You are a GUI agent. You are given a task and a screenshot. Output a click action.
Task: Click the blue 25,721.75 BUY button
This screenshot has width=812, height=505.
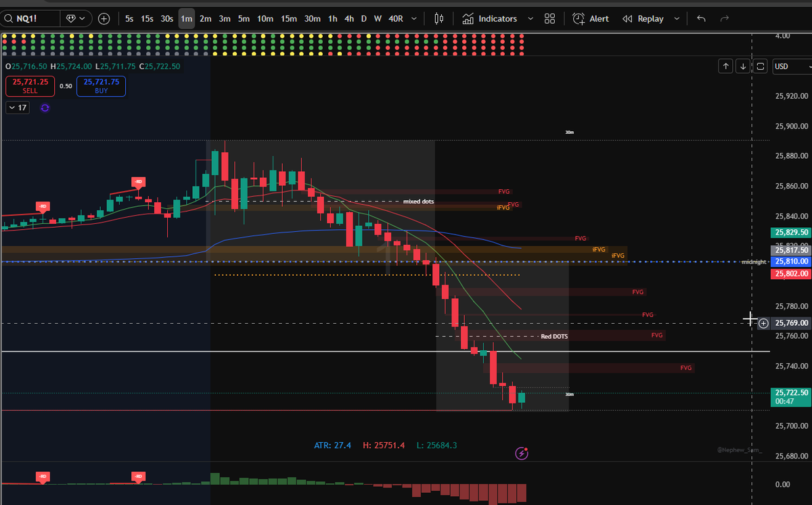[x=101, y=86]
